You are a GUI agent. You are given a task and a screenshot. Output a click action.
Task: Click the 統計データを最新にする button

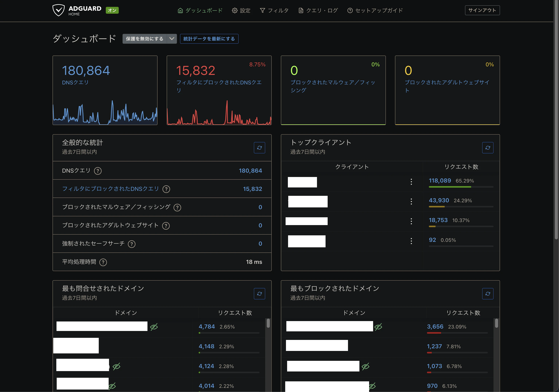(x=209, y=39)
